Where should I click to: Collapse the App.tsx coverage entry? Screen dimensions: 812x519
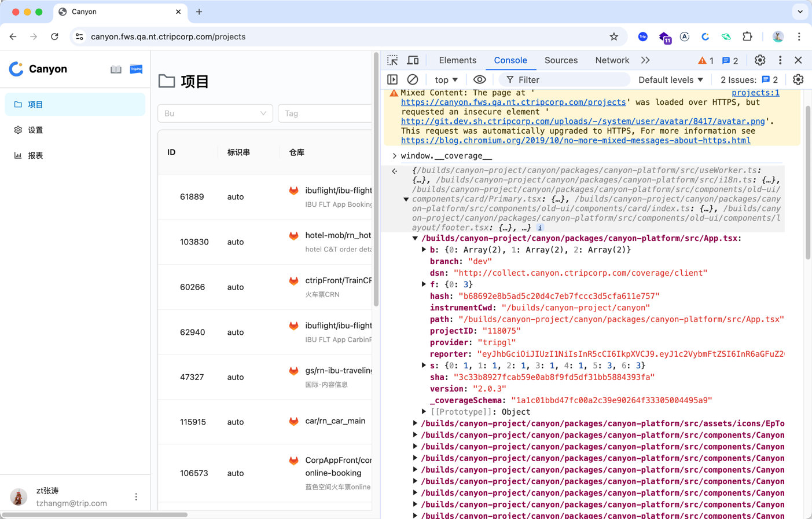[415, 238]
